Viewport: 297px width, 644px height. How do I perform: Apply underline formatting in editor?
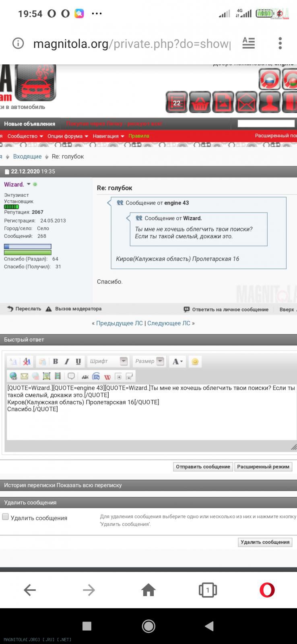point(78,361)
